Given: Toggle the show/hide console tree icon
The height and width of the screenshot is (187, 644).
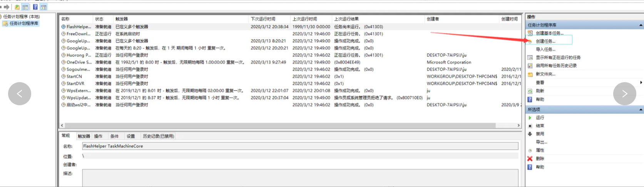Looking at the screenshot, I should tap(25, 7).
